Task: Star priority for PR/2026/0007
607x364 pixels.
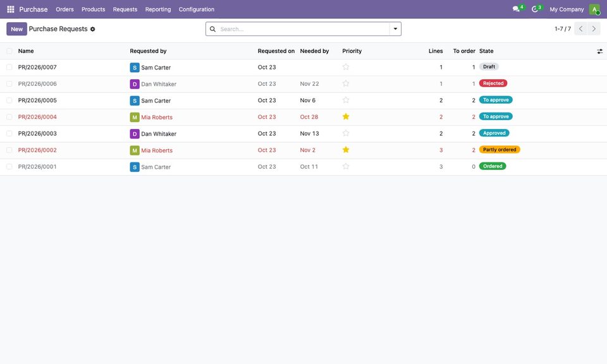Action: point(346,67)
